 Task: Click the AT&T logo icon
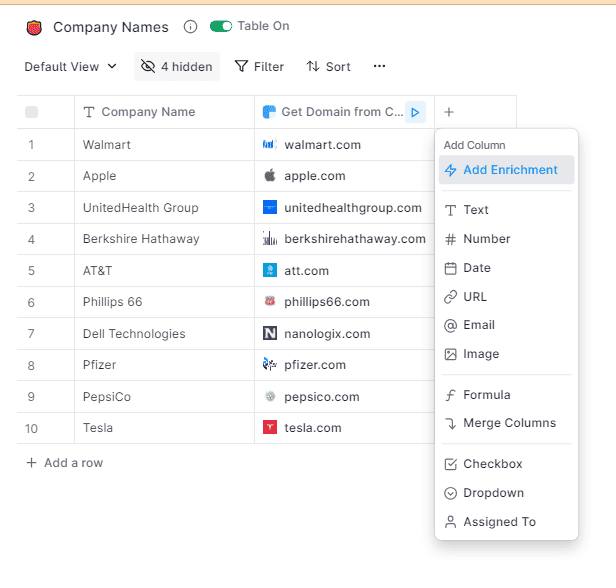coord(270,270)
